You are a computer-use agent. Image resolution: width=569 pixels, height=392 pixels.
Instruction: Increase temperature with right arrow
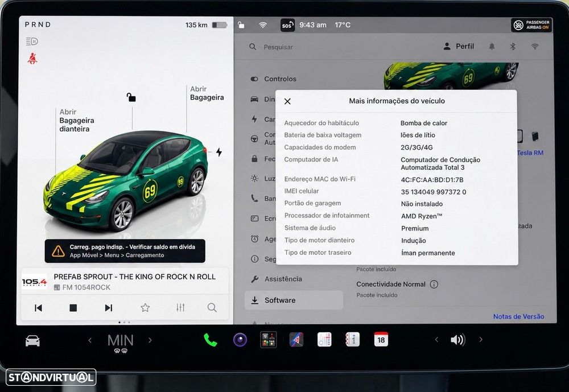(x=150, y=340)
